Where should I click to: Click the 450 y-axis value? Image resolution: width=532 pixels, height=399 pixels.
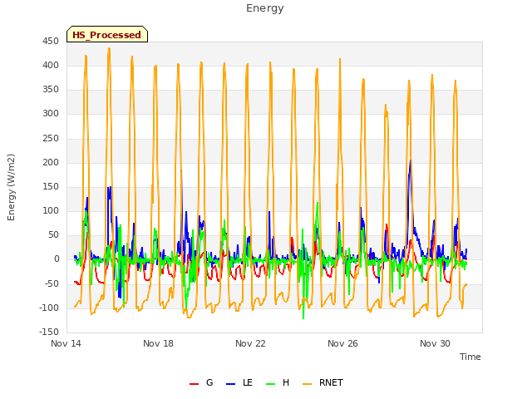51,41
